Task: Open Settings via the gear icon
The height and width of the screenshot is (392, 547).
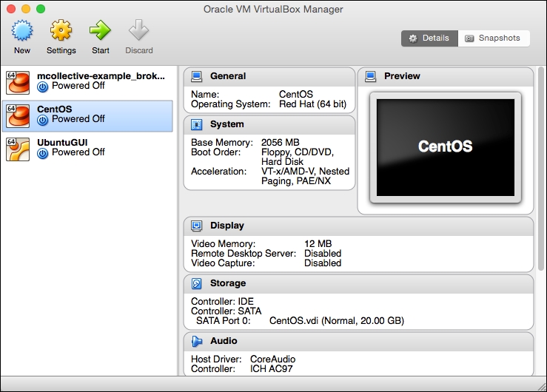Action: click(61, 30)
